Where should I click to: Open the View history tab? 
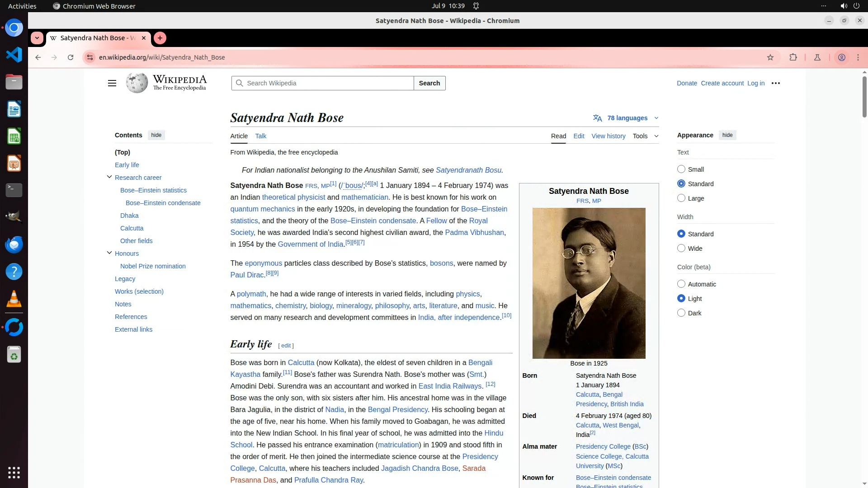[608, 136]
